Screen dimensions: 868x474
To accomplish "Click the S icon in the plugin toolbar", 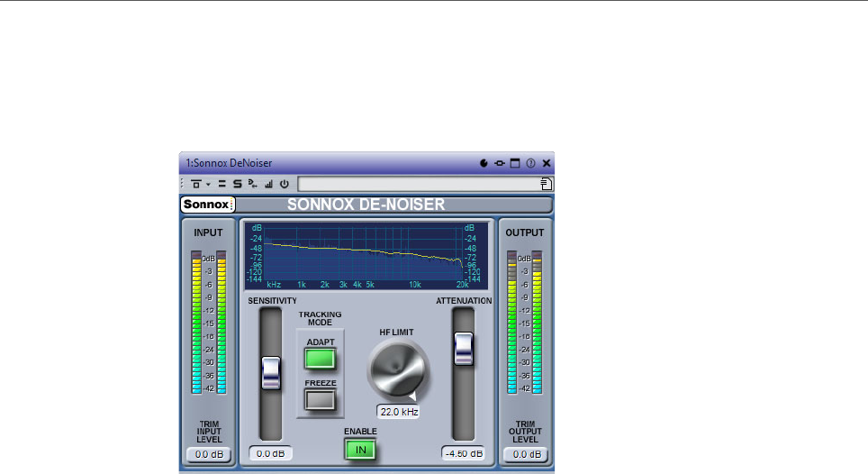I will (x=238, y=184).
